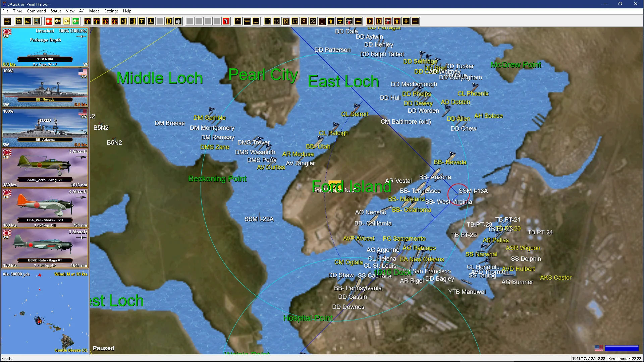Open the Settings menu
The image size is (644, 362).
click(111, 11)
